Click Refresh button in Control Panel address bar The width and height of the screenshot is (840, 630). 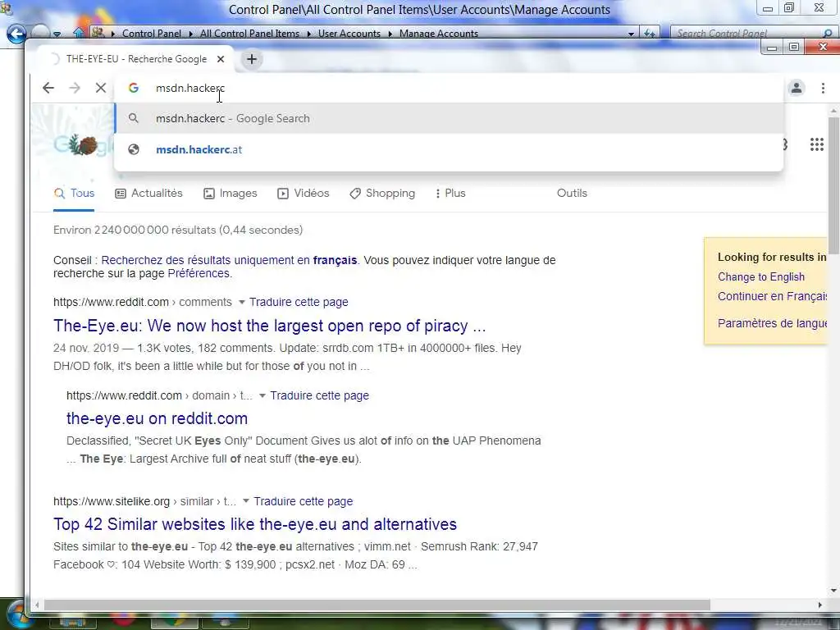(650, 34)
